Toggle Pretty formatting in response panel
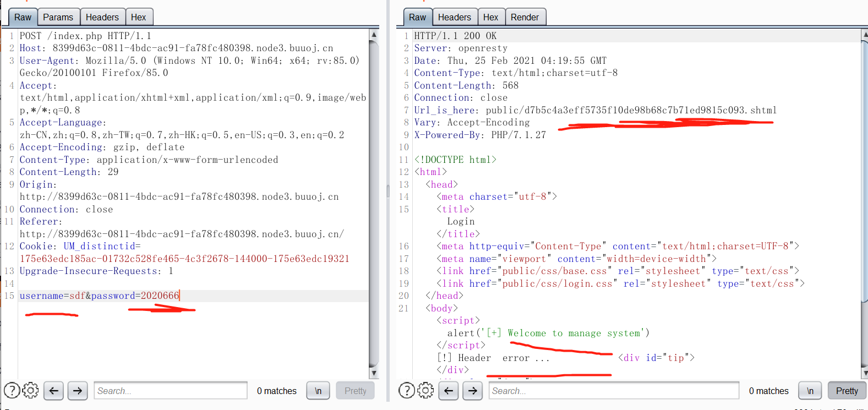868x410 pixels. pos(847,391)
